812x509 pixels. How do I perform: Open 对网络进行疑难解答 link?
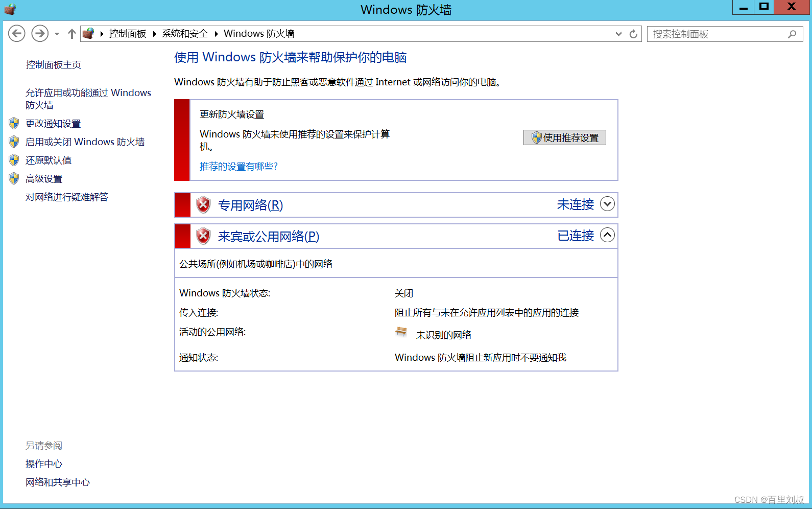point(67,197)
